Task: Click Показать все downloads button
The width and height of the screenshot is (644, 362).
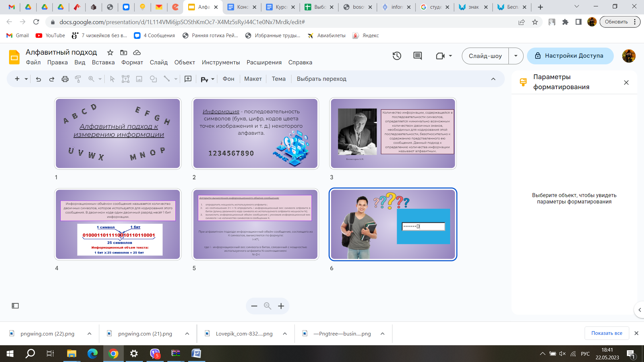Action: coord(606,333)
